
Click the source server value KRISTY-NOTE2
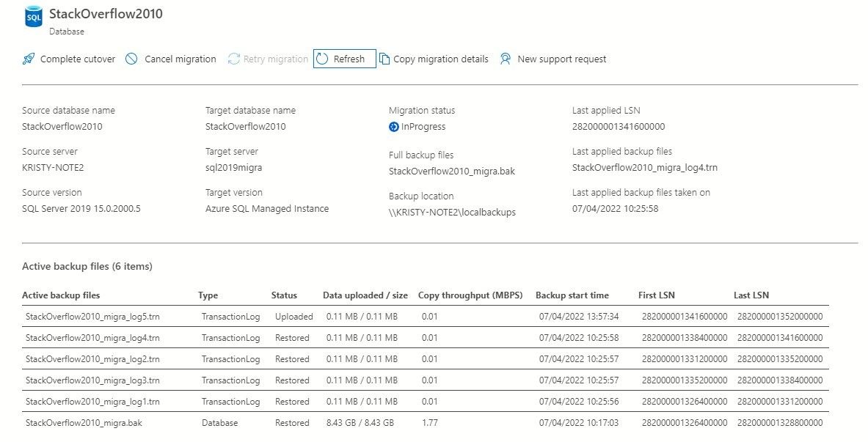53,167
